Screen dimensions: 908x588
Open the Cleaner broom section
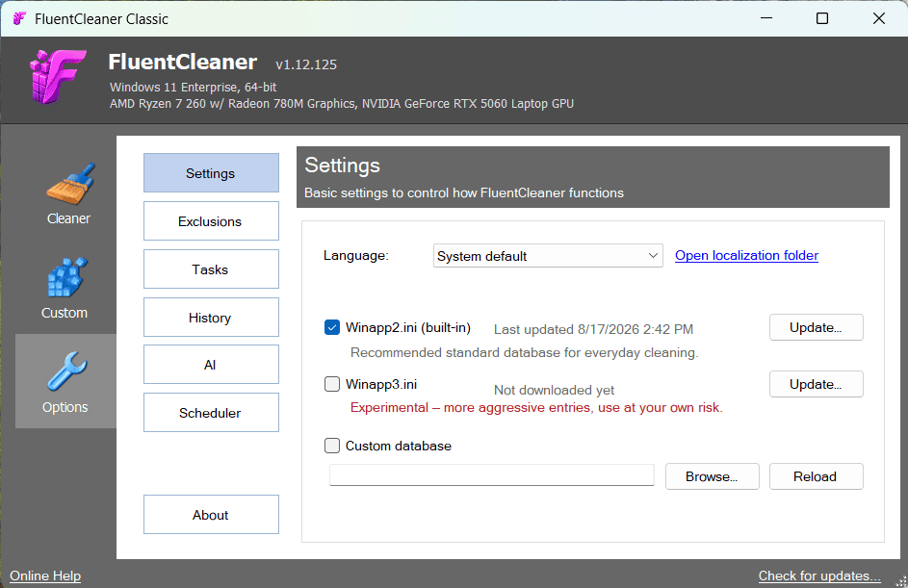pyautogui.click(x=67, y=193)
